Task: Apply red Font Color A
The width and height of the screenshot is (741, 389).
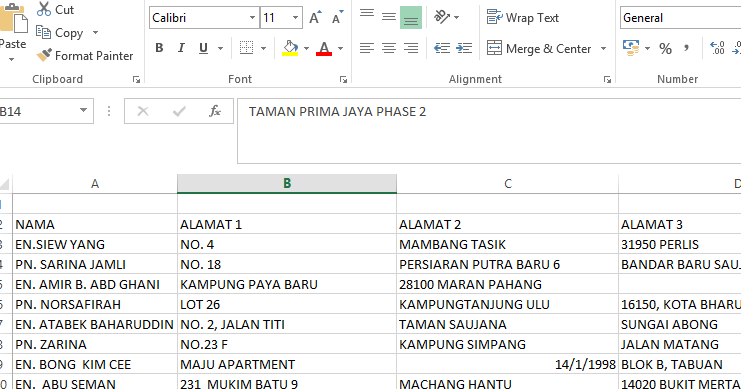Action: [324, 48]
